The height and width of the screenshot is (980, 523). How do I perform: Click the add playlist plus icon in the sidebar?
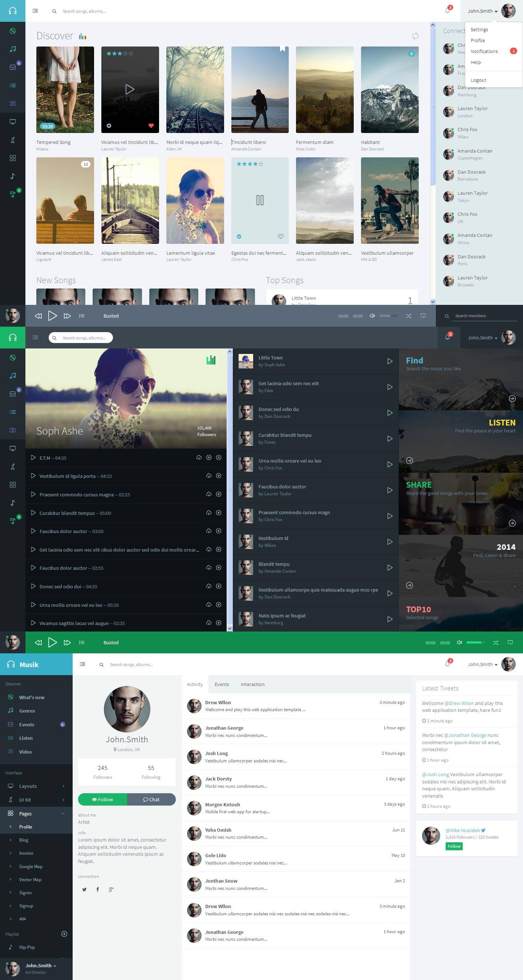(64, 933)
